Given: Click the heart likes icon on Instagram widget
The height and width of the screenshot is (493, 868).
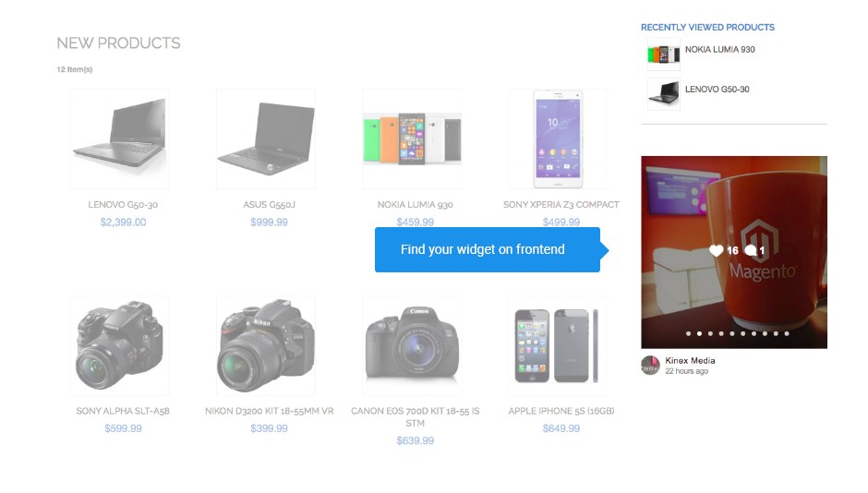Looking at the screenshot, I should point(716,250).
